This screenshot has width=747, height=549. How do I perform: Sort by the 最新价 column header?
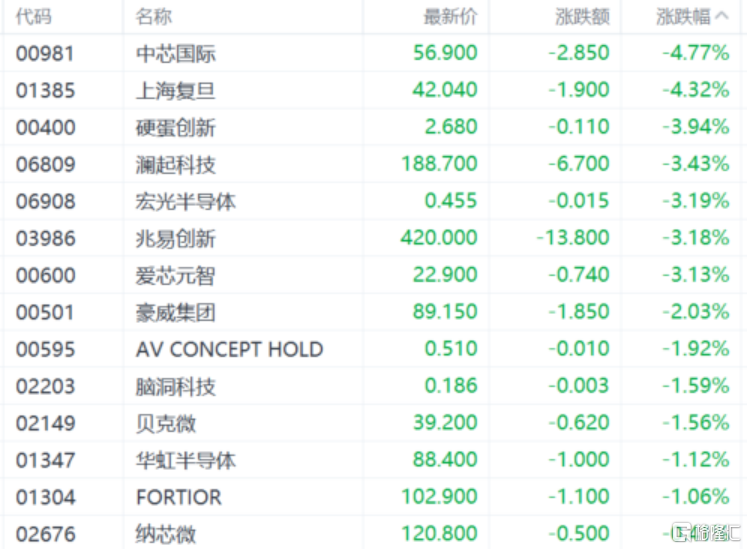point(450,16)
